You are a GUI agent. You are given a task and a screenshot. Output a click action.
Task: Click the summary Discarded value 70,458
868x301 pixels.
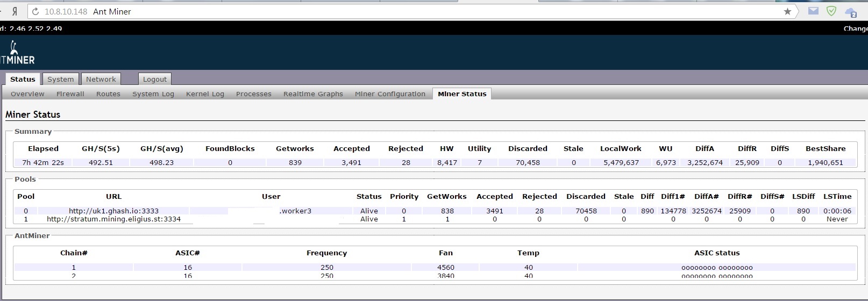[x=528, y=162]
